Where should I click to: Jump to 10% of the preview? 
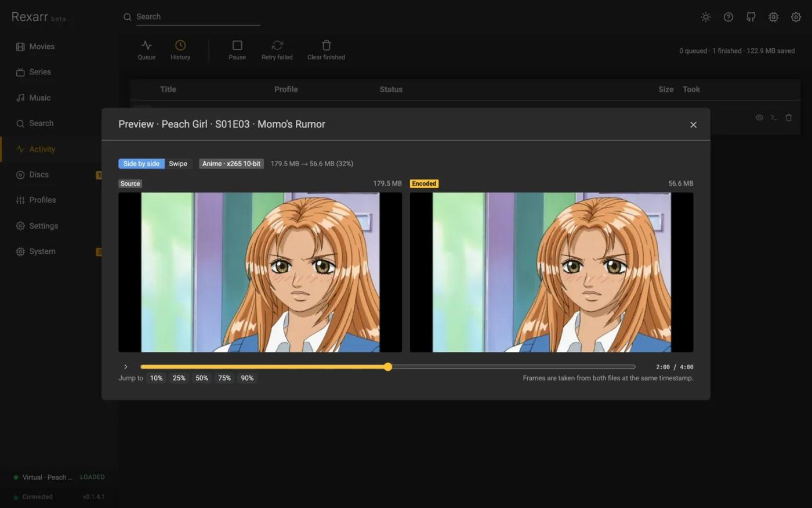pyautogui.click(x=157, y=378)
